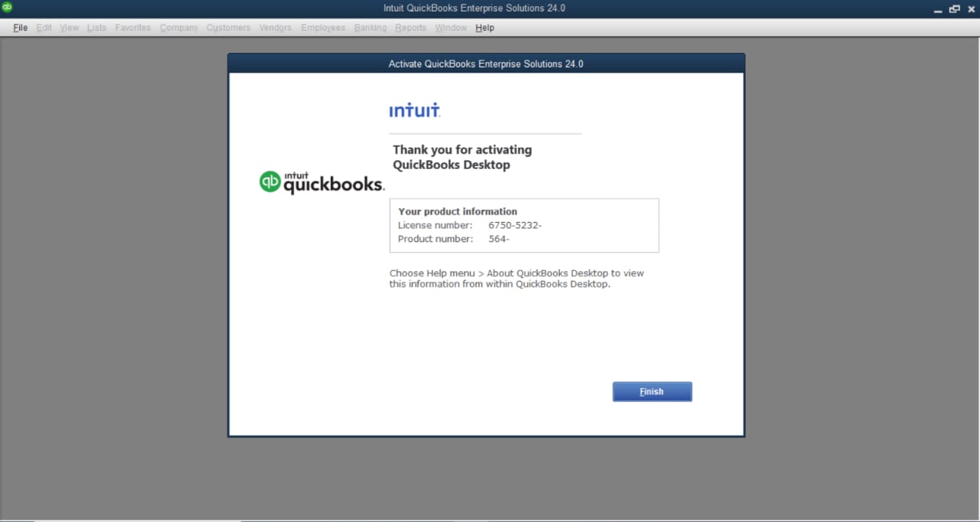
Task: Open the Lists menu
Action: coord(97,28)
